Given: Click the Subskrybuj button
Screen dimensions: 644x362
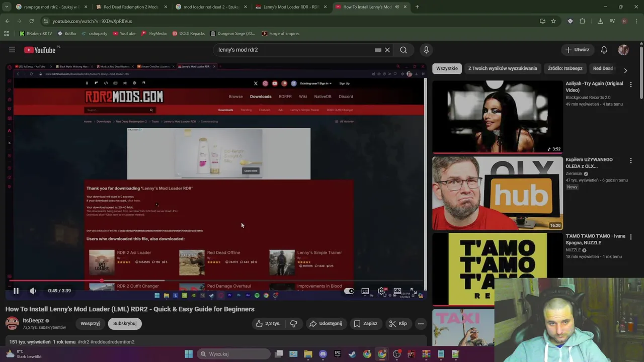Looking at the screenshot, I should click(125, 324).
